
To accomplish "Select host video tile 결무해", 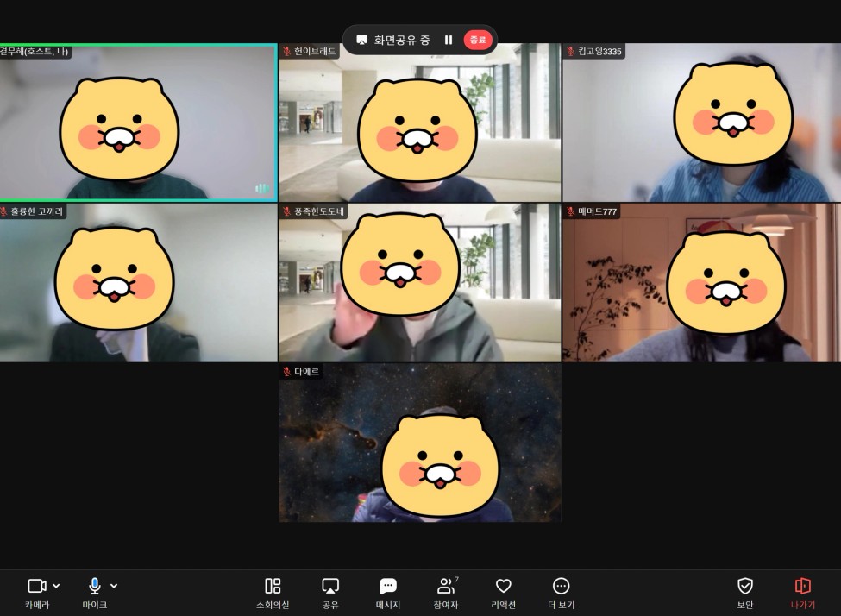I will 138,123.
